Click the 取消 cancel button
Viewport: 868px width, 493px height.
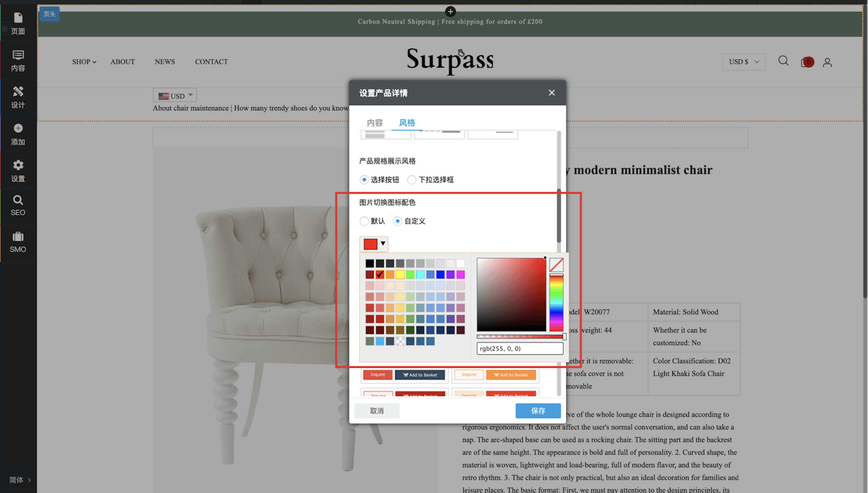(x=377, y=411)
